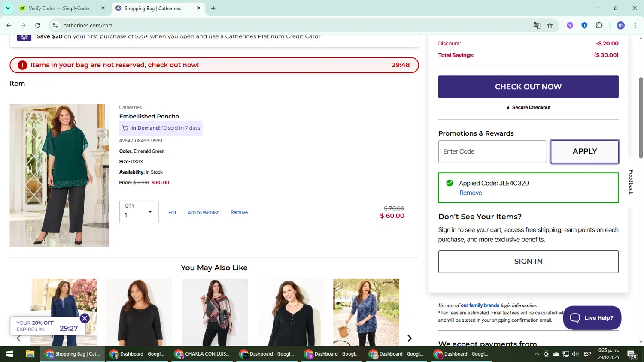This screenshot has width=644, height=362.
Task: Open the purple circular extension icon
Action: (x=570, y=25)
